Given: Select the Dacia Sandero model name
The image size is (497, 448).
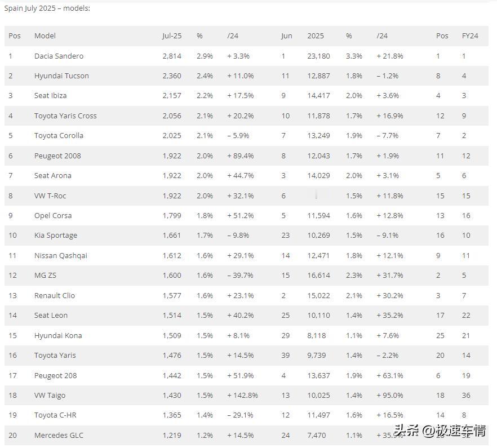Looking at the screenshot, I should coord(59,56).
